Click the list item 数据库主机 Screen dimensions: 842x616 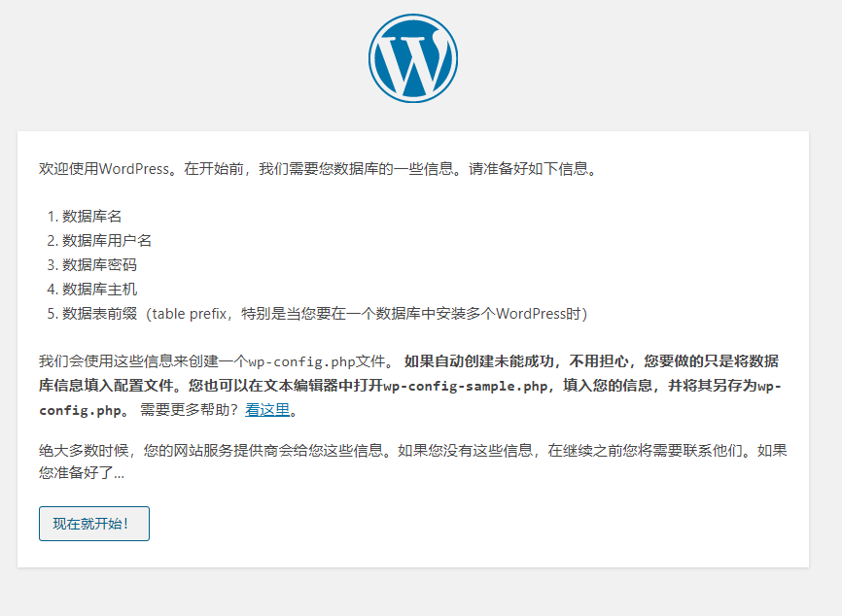pos(99,290)
